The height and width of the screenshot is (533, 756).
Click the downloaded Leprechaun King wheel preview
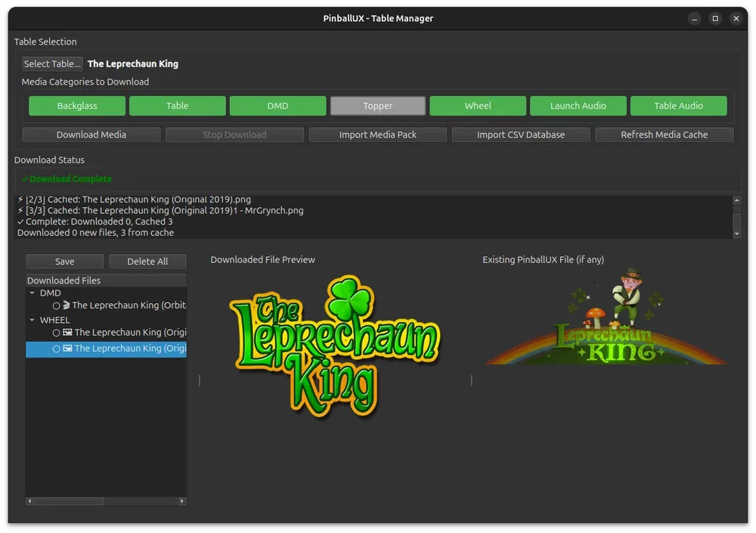(335, 346)
